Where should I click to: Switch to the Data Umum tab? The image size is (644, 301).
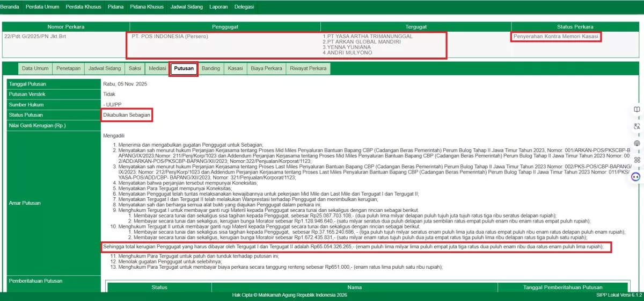tap(35, 69)
